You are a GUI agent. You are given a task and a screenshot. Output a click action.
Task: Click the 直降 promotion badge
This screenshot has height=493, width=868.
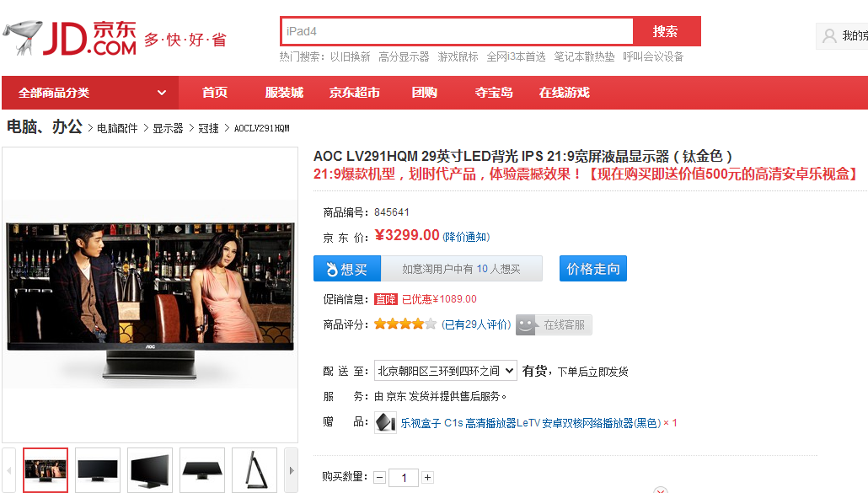point(386,299)
